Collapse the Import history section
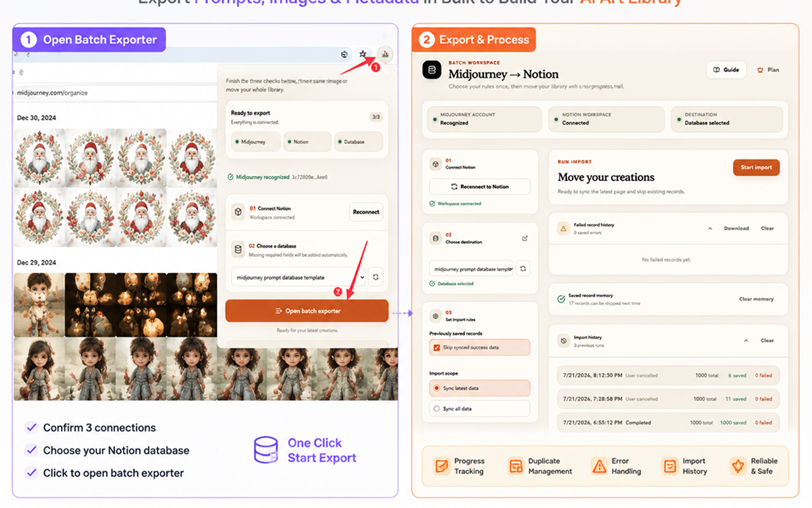The width and height of the screenshot is (812, 508). [746, 341]
